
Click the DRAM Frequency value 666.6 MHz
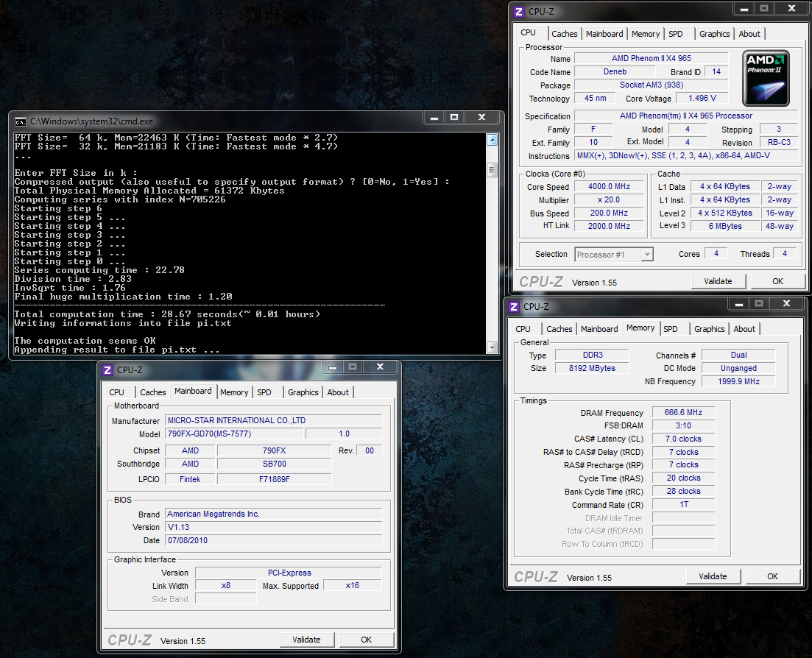(683, 413)
